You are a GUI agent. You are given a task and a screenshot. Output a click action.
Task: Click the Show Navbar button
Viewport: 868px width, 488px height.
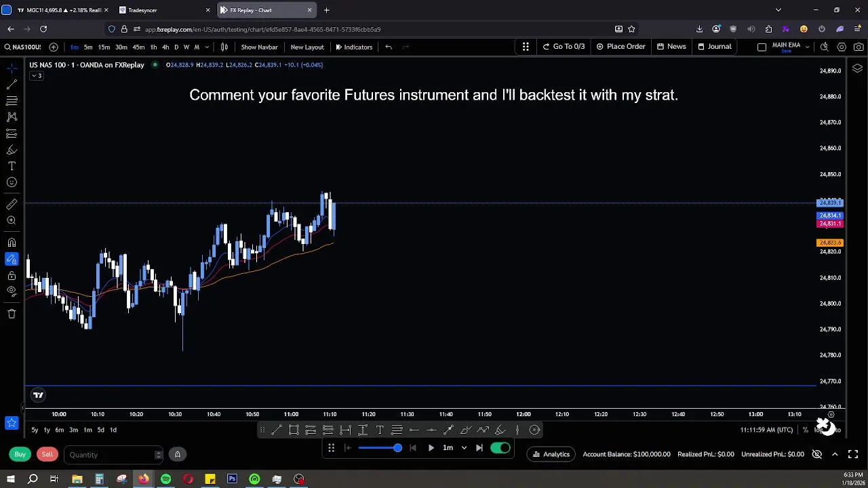pos(259,47)
